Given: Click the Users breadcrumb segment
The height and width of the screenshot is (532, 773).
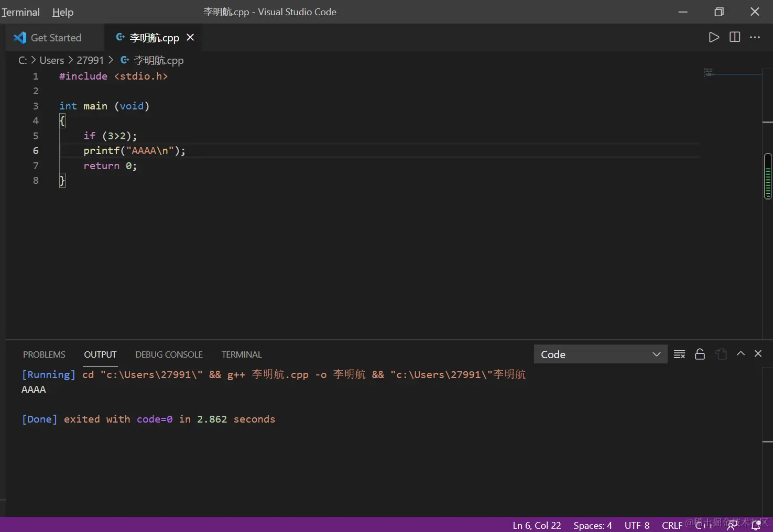Looking at the screenshot, I should pyautogui.click(x=52, y=60).
